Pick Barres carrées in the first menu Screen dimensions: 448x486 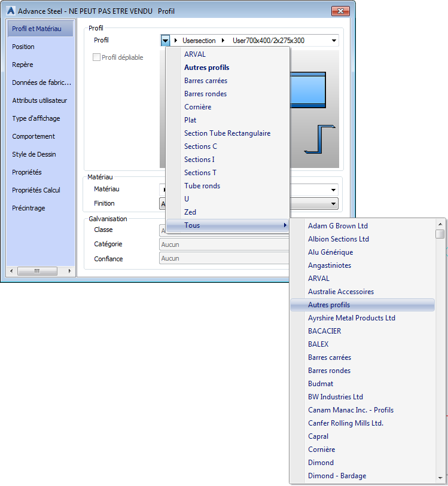(x=228, y=81)
